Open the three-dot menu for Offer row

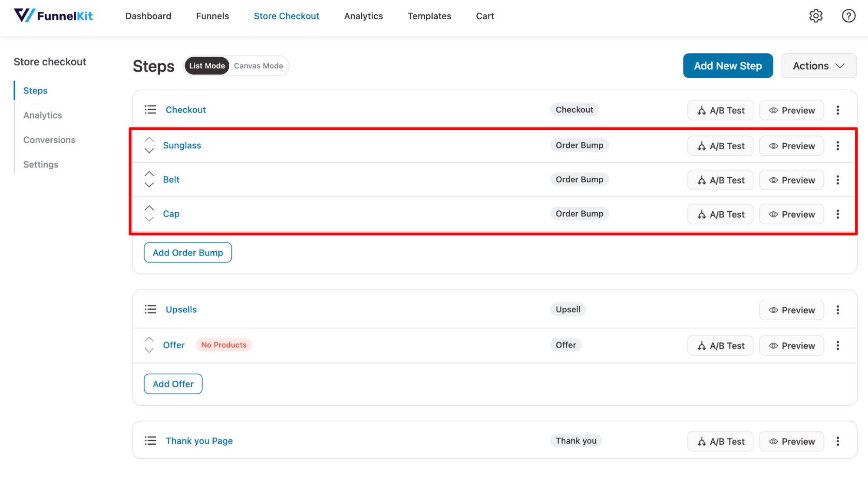coord(838,346)
